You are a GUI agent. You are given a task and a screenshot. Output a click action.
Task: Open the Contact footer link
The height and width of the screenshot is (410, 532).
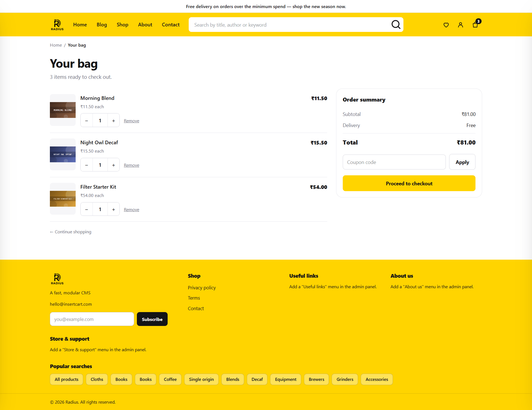(x=196, y=308)
